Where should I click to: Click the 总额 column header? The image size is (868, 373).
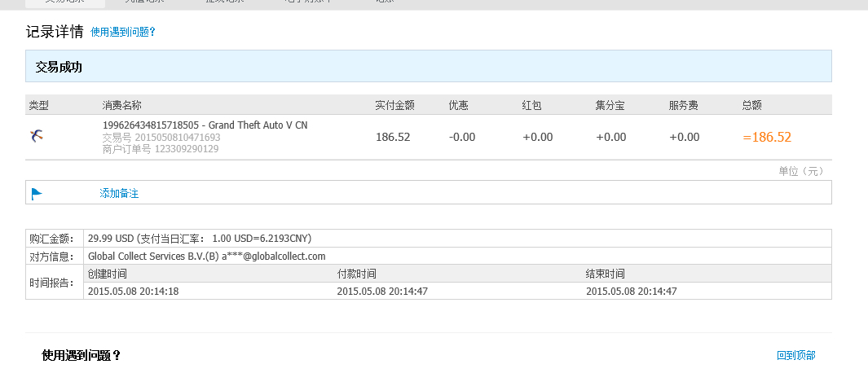[x=752, y=105]
